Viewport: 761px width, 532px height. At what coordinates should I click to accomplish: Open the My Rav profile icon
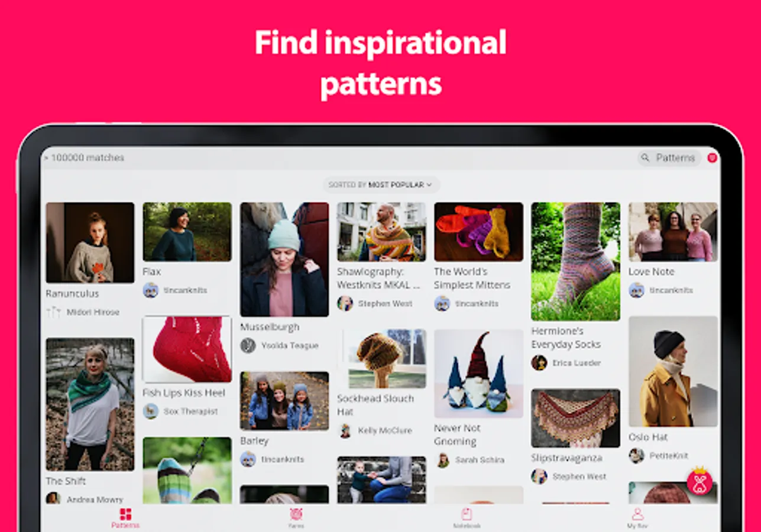pyautogui.click(x=637, y=514)
